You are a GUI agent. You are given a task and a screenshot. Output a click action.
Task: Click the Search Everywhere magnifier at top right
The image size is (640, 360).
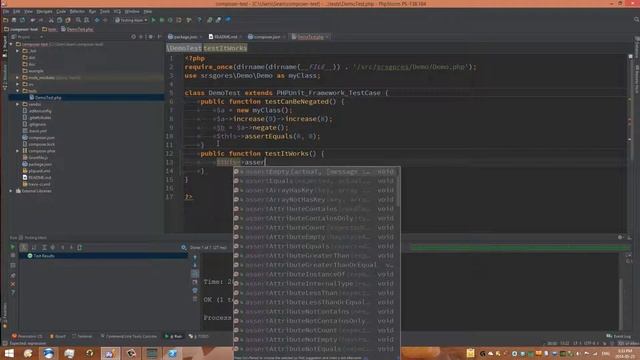[636, 20]
